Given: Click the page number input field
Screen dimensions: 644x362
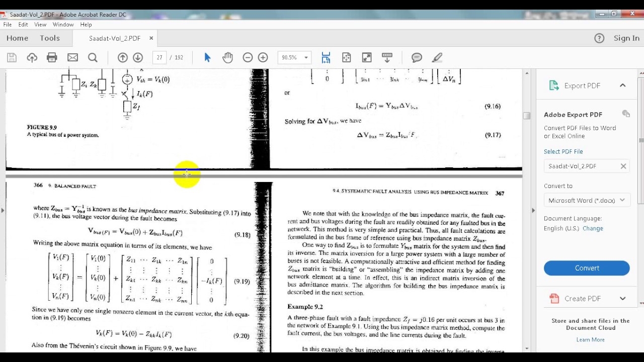Looking at the screenshot, I should 159,58.
